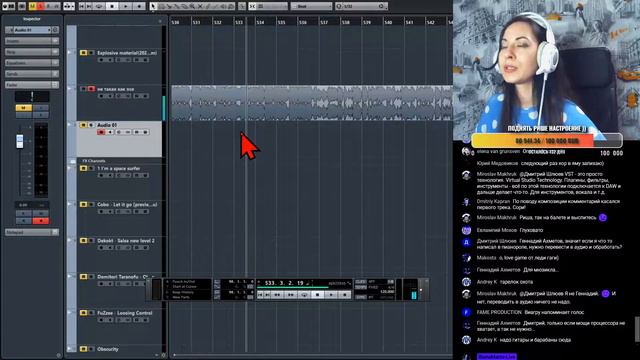The width and height of the screenshot is (640, 360).
Task: Go to project start from top toolbar
Action: tap(82, 6)
